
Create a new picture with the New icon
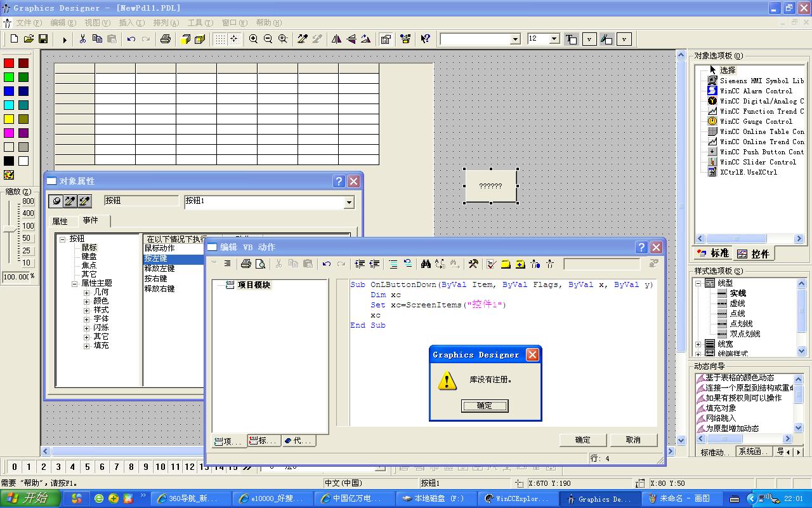(14, 39)
